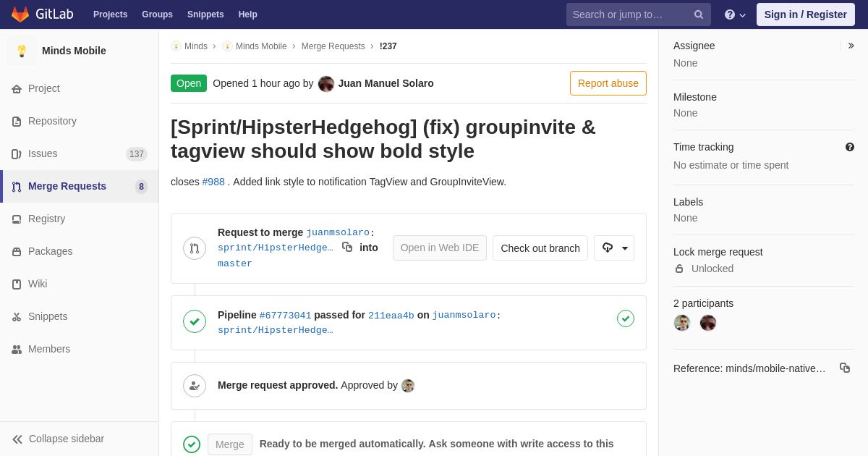Click first participant avatar
Image resolution: width=868 pixels, height=456 pixels.
pyautogui.click(x=682, y=323)
